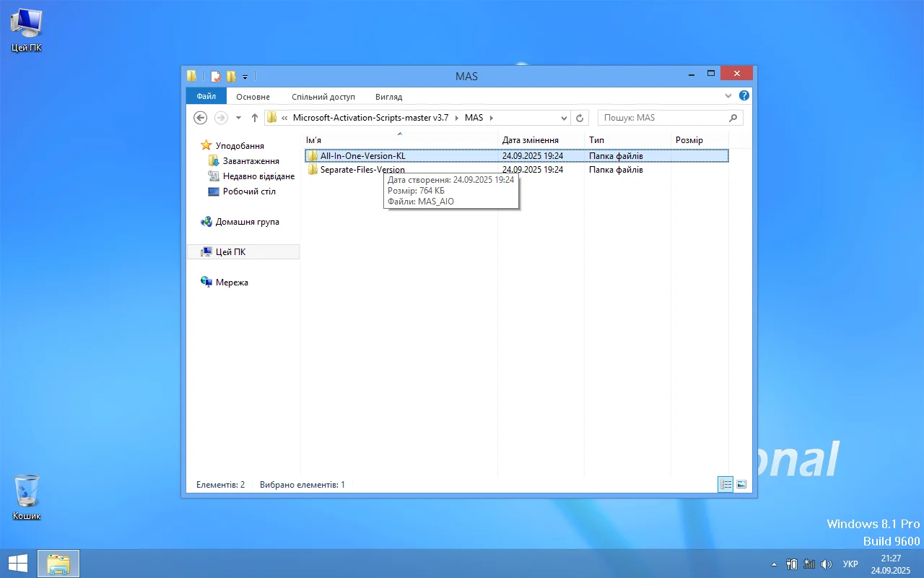Switch to the Вигляд ribbon tab
The height and width of the screenshot is (578, 924).
click(388, 96)
